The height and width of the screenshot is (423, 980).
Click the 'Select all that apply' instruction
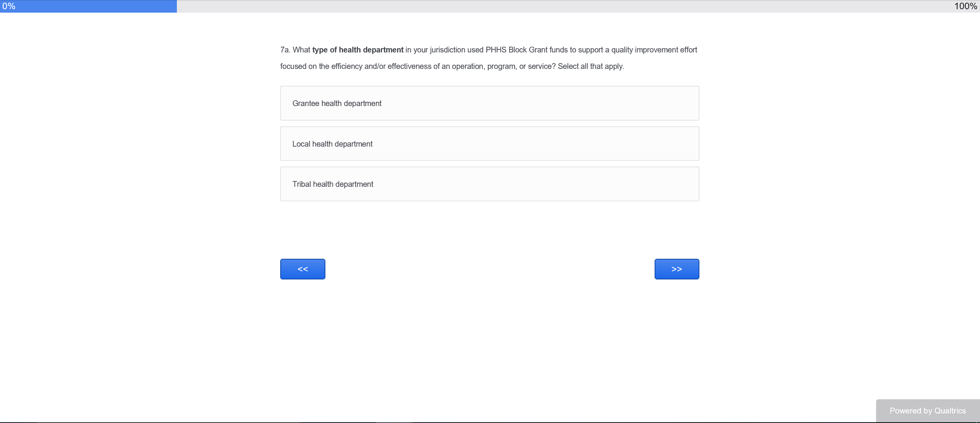tap(591, 66)
